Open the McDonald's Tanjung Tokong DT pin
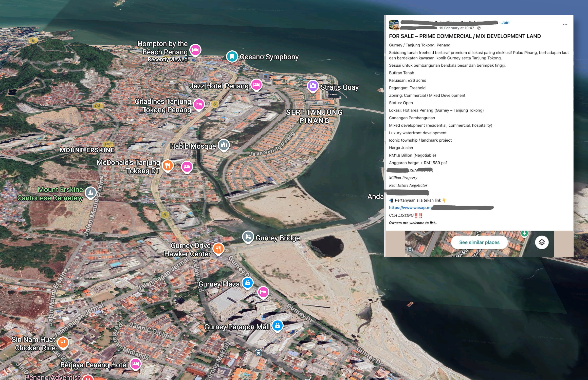 coord(168,166)
